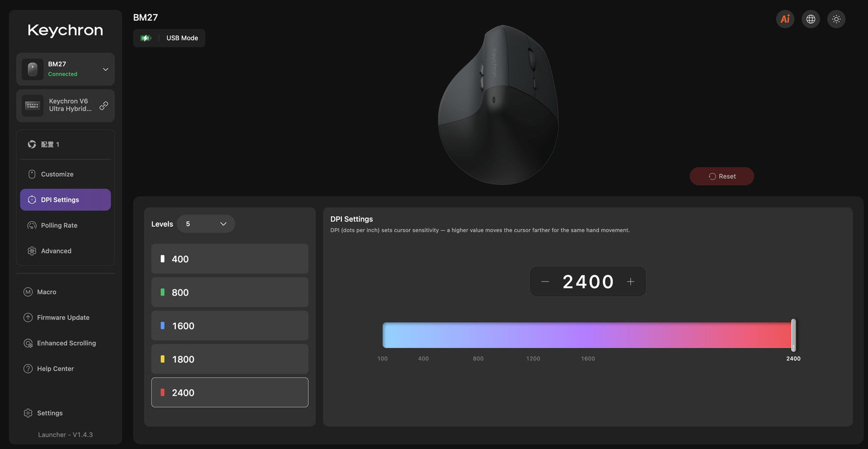
Task: Click the M icon beside Macro
Action: 28,292
